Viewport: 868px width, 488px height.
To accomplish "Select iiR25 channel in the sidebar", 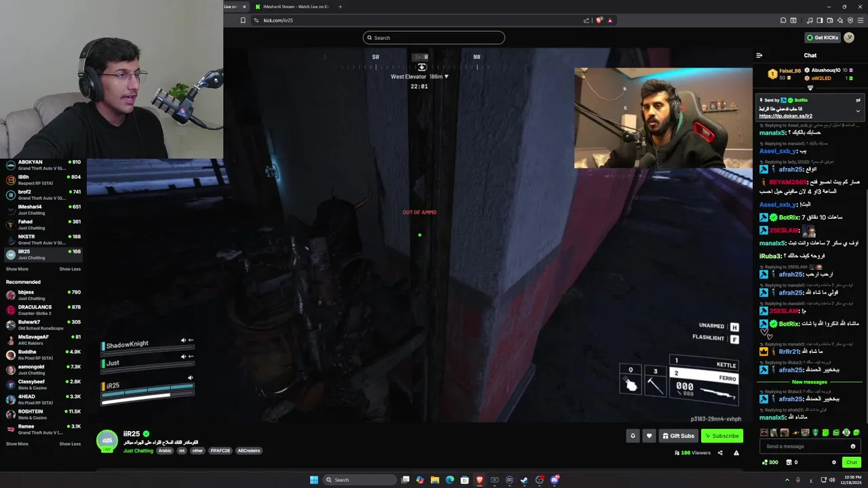I will point(43,254).
